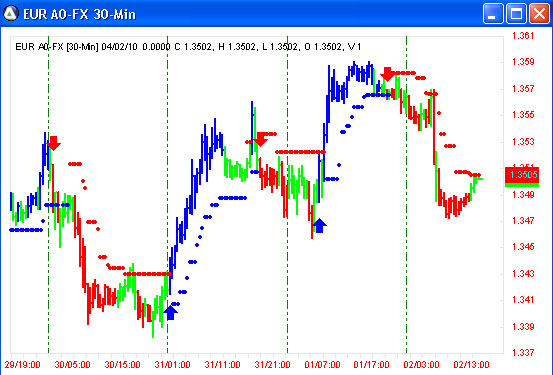Click the 01/17:00 time axis label

click(x=371, y=364)
